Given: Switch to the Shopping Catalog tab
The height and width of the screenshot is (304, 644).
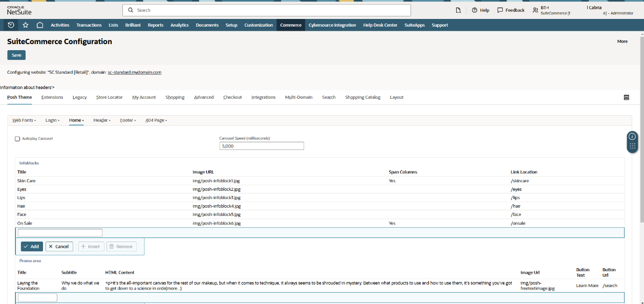Looking at the screenshot, I should pyautogui.click(x=362, y=97).
